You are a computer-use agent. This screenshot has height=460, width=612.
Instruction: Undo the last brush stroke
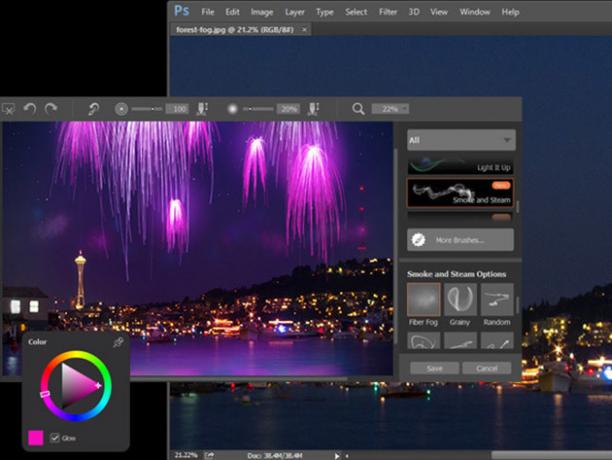[x=30, y=108]
